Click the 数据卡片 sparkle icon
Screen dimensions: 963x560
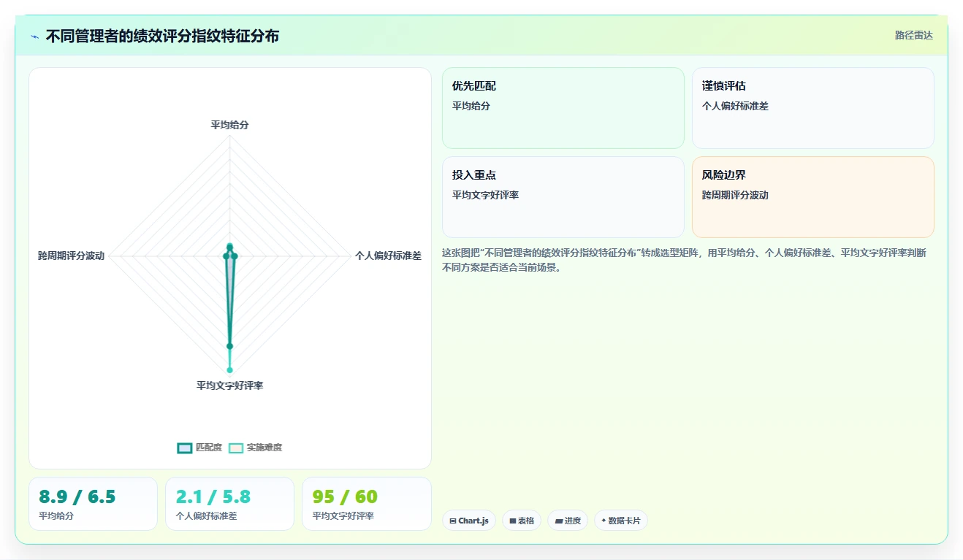pyautogui.click(x=604, y=521)
